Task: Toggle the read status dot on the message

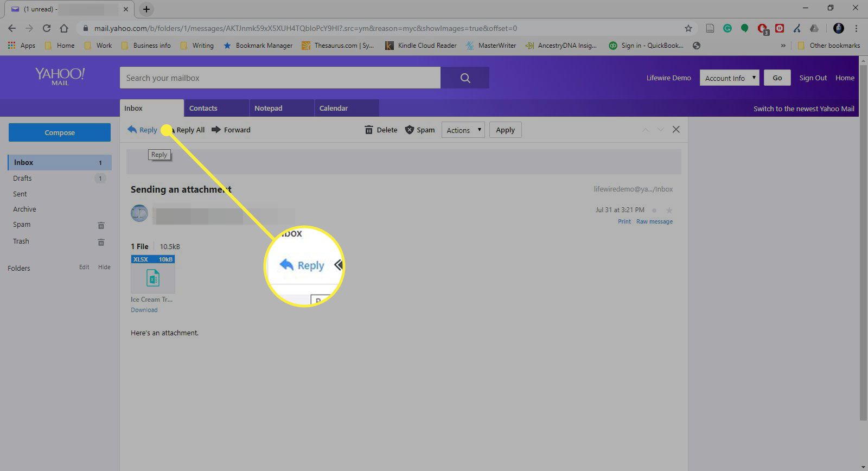Action: [654, 210]
